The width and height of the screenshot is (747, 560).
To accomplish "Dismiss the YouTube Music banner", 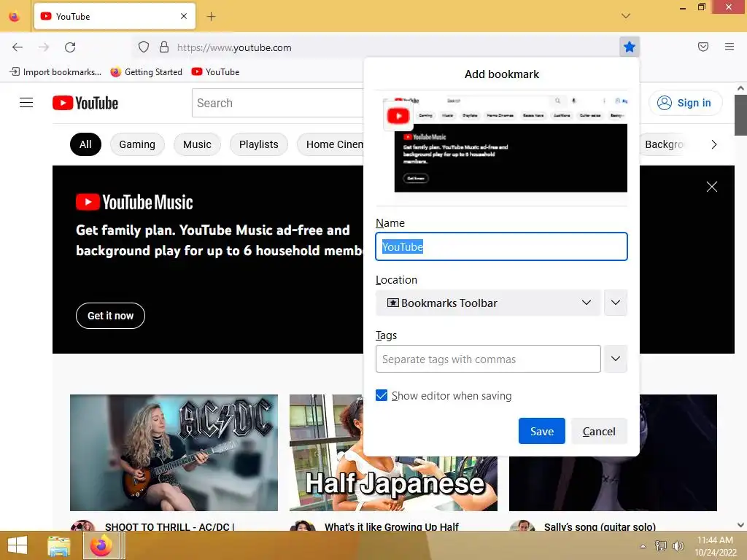I will (711, 187).
